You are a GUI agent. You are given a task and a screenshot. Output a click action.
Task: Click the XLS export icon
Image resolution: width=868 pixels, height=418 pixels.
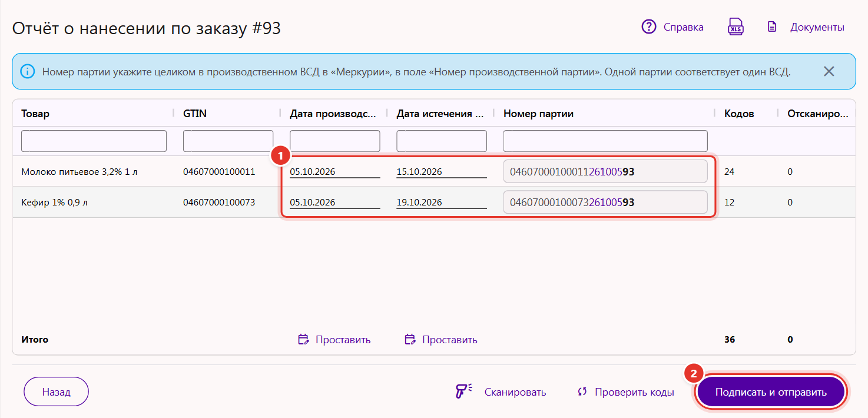point(736,27)
